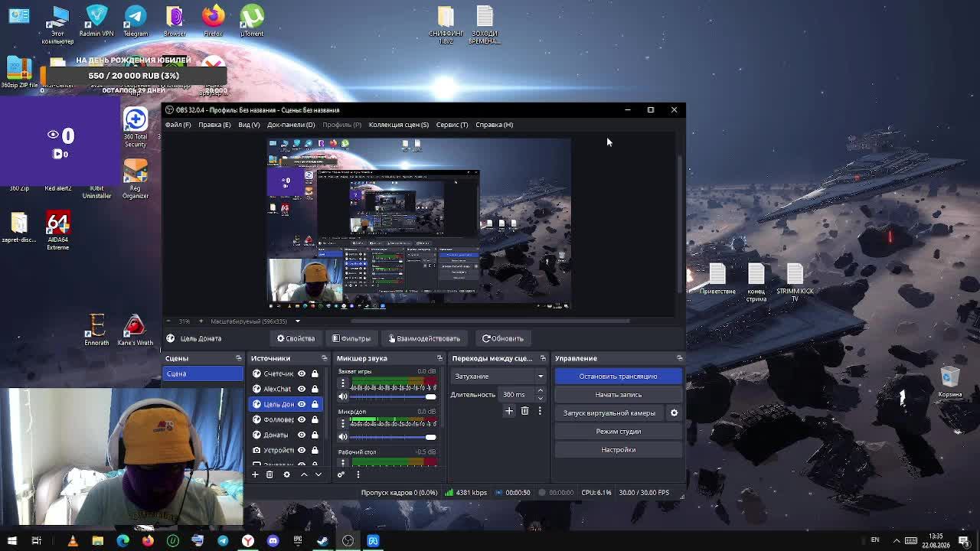Click Режим студии button

[x=618, y=432]
